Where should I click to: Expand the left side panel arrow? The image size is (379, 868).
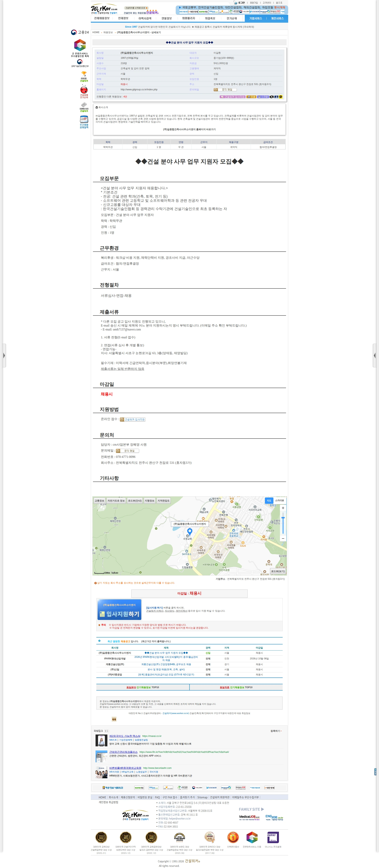4,356
